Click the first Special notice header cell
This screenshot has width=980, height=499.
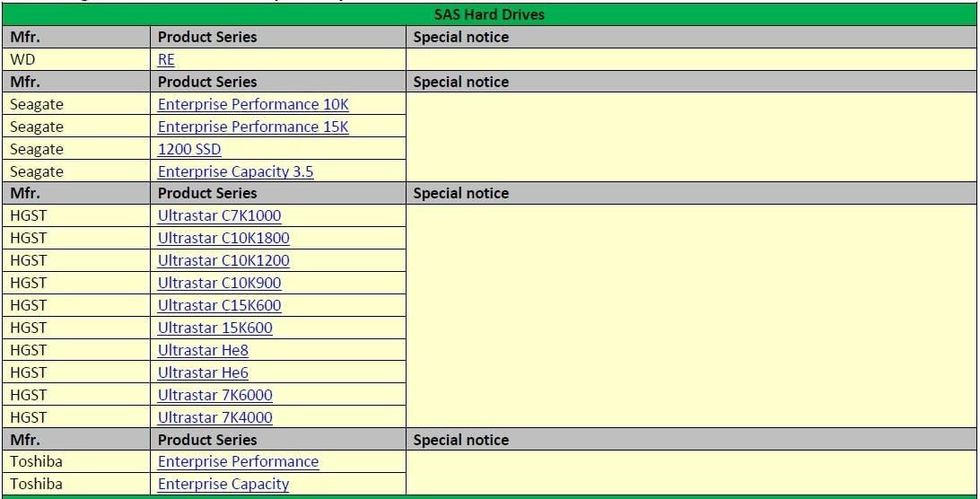coord(691,37)
